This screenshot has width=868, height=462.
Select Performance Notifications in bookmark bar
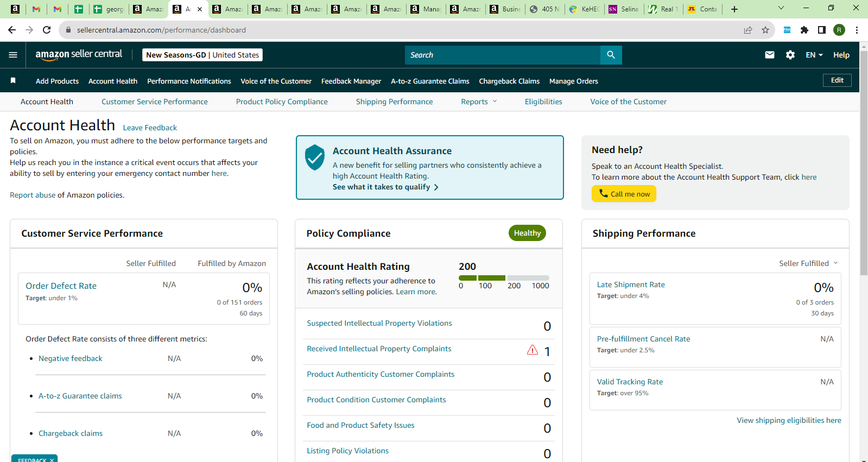pos(189,81)
